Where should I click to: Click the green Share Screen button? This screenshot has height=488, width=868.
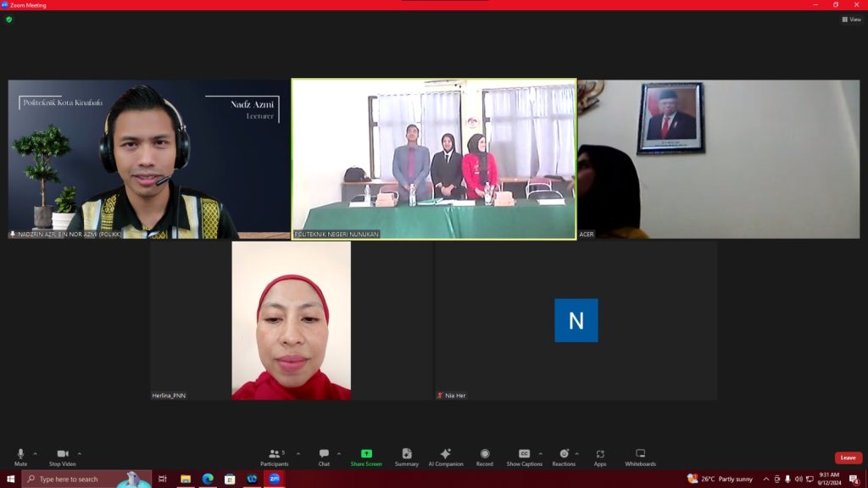tap(366, 455)
